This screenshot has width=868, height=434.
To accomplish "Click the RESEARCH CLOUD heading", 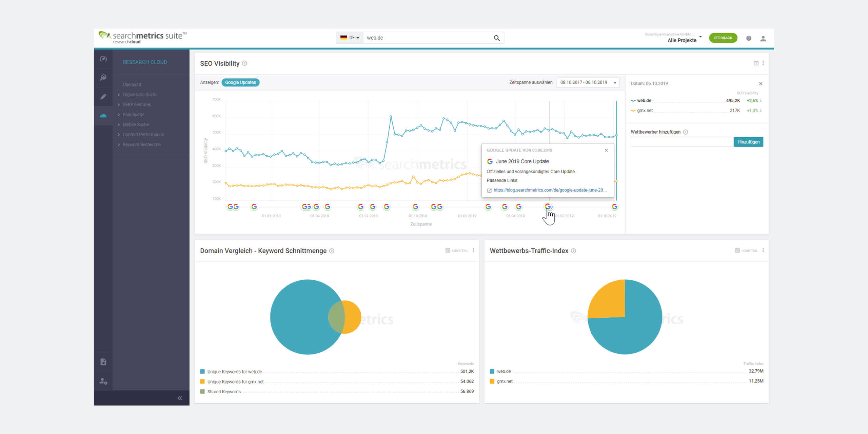I will click(x=145, y=62).
